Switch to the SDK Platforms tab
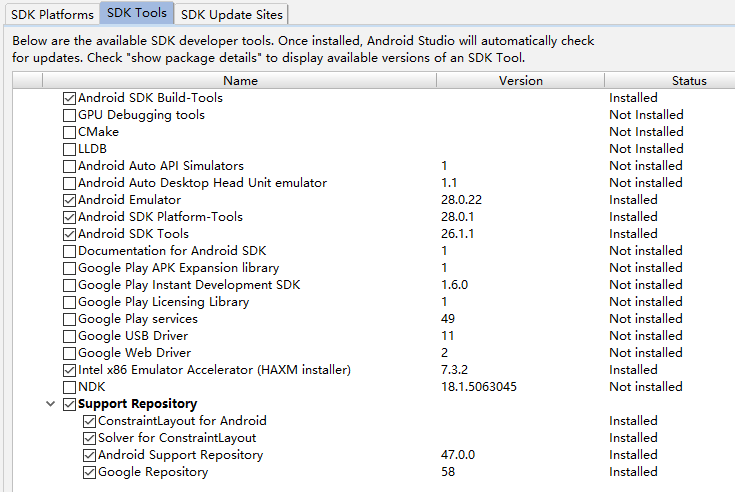Viewport: 735px width, 492px height. (x=52, y=14)
